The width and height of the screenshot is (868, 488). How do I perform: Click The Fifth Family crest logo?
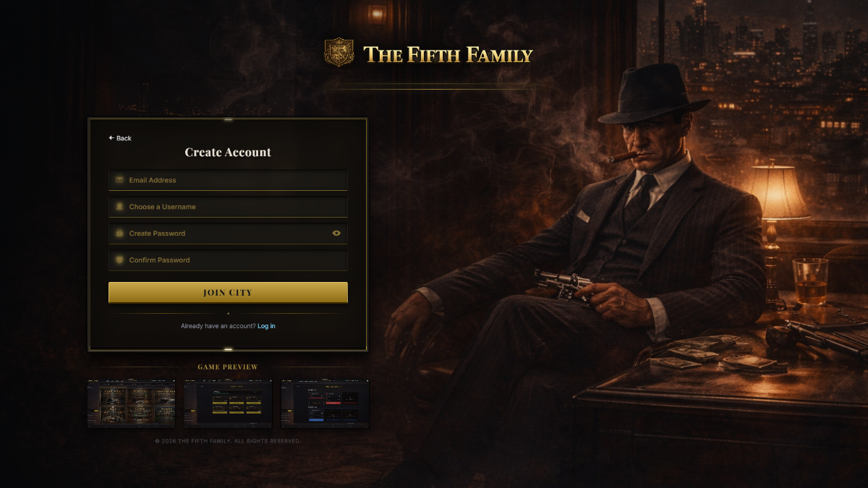339,53
